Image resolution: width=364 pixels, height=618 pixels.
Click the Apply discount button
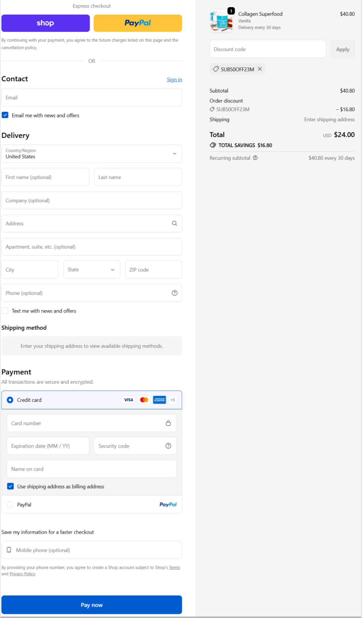342,49
